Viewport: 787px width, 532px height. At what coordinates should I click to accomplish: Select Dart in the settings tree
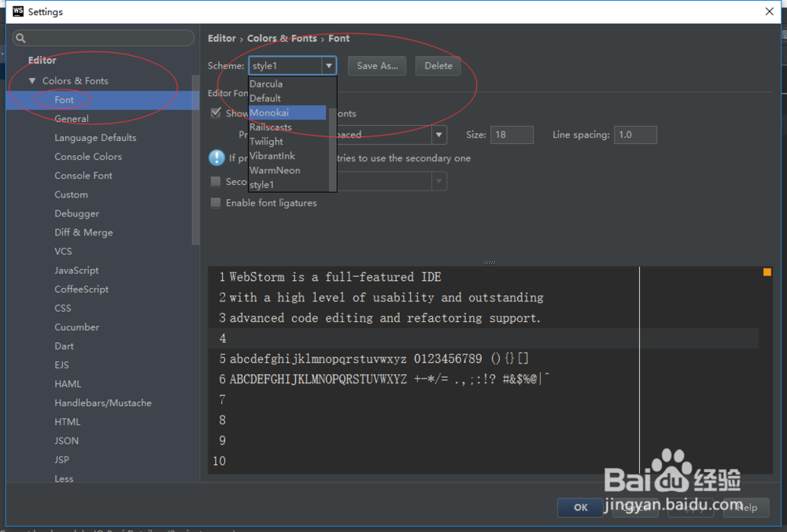point(64,346)
